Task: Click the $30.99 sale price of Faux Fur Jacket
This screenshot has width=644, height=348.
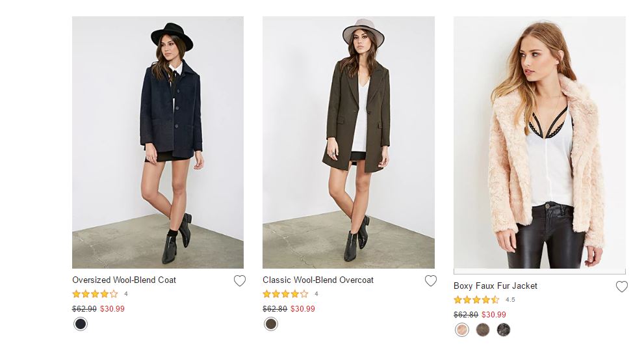Action: (x=494, y=315)
